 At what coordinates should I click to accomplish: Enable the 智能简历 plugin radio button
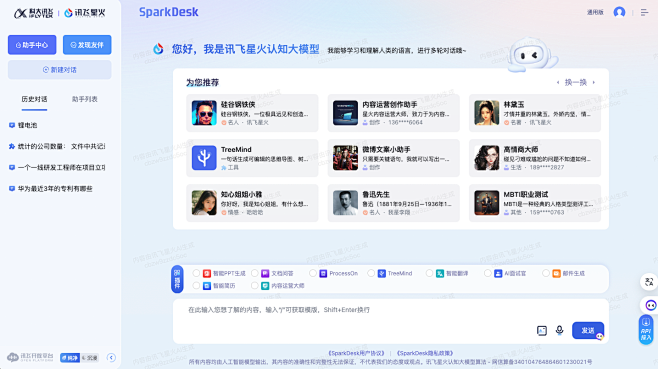[x=196, y=285]
